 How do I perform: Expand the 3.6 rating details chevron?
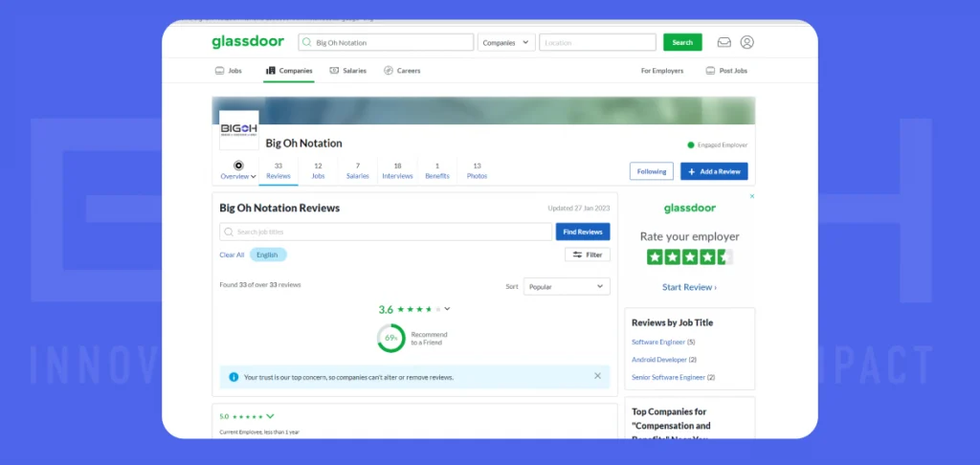coord(447,309)
